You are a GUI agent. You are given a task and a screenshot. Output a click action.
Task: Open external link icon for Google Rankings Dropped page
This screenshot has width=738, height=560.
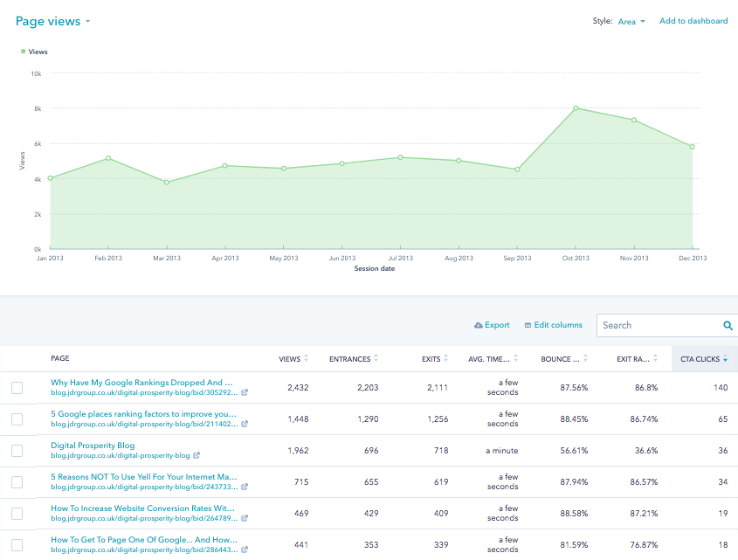245,392
